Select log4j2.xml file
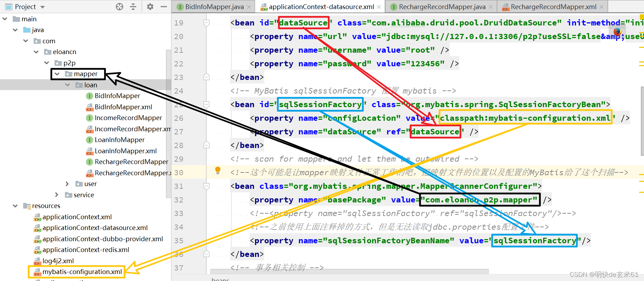 [58, 261]
